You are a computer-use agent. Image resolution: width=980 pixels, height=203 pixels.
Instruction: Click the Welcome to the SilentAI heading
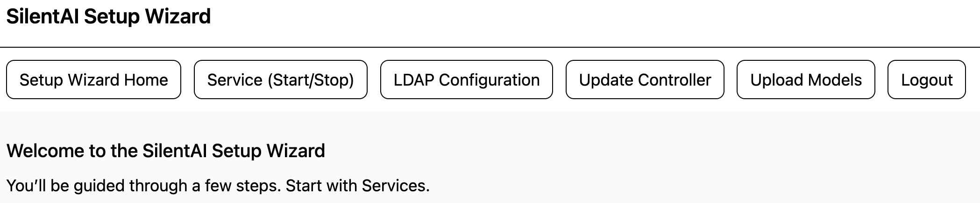point(166,151)
